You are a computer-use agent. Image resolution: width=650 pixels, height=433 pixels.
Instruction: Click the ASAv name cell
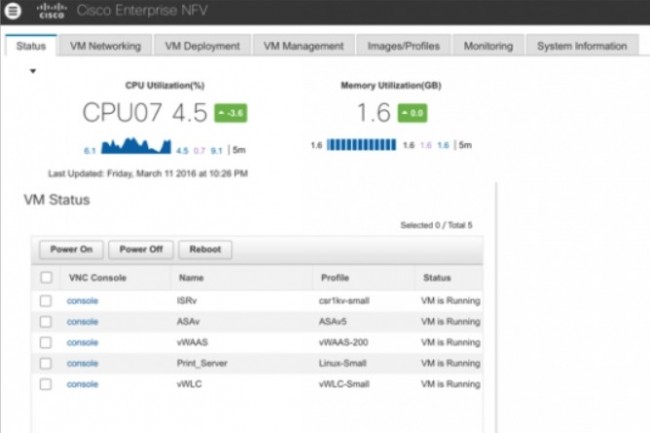[x=188, y=322]
